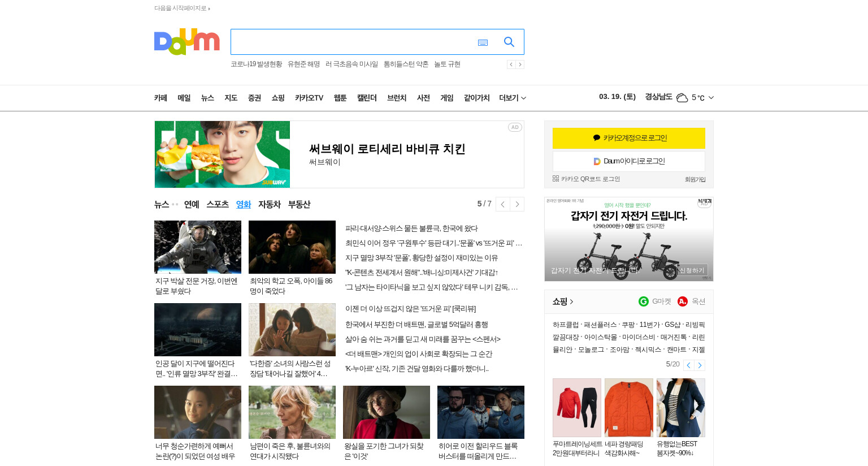The width and height of the screenshot is (868, 466).
Task: Go to next news page arrow
Action: point(517,204)
